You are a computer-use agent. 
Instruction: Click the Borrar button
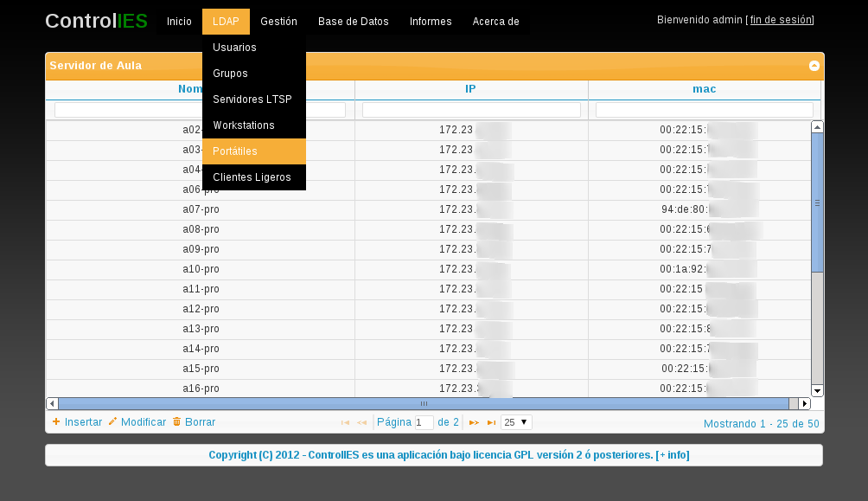[x=194, y=421]
